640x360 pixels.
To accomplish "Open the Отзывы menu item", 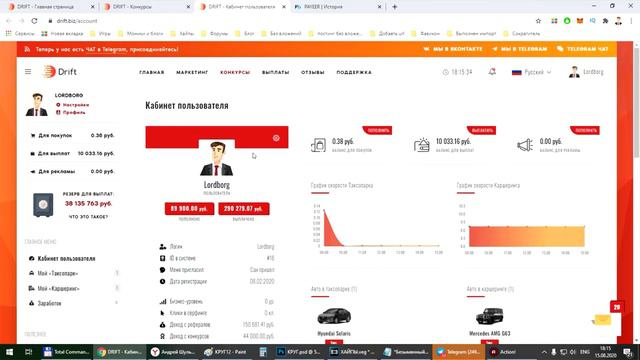I will coord(313,72).
